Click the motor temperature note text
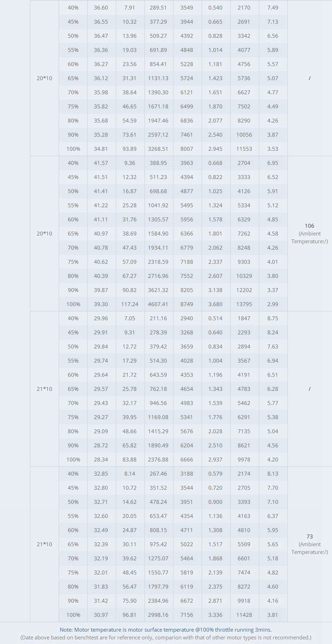 pyautogui.click(x=166, y=630)
